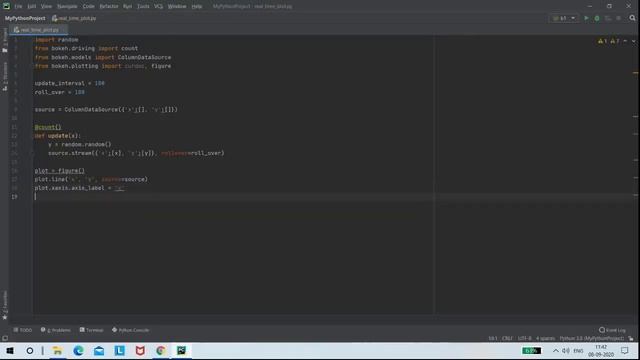This screenshot has width=640, height=360.
Task: Open the Help menu
Action: coord(197,7)
